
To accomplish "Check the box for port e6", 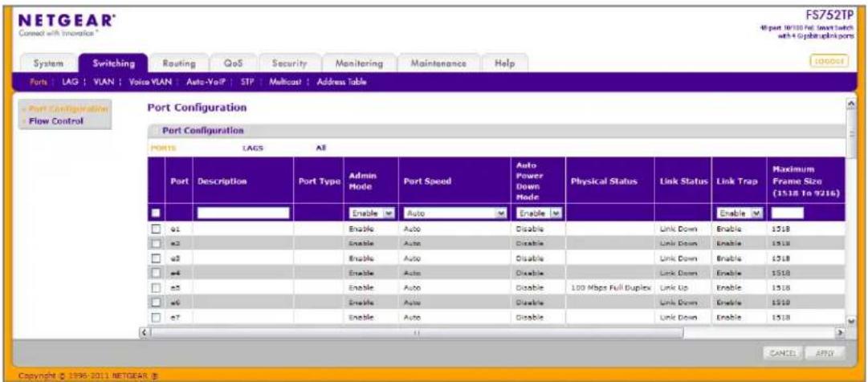I will tap(157, 303).
